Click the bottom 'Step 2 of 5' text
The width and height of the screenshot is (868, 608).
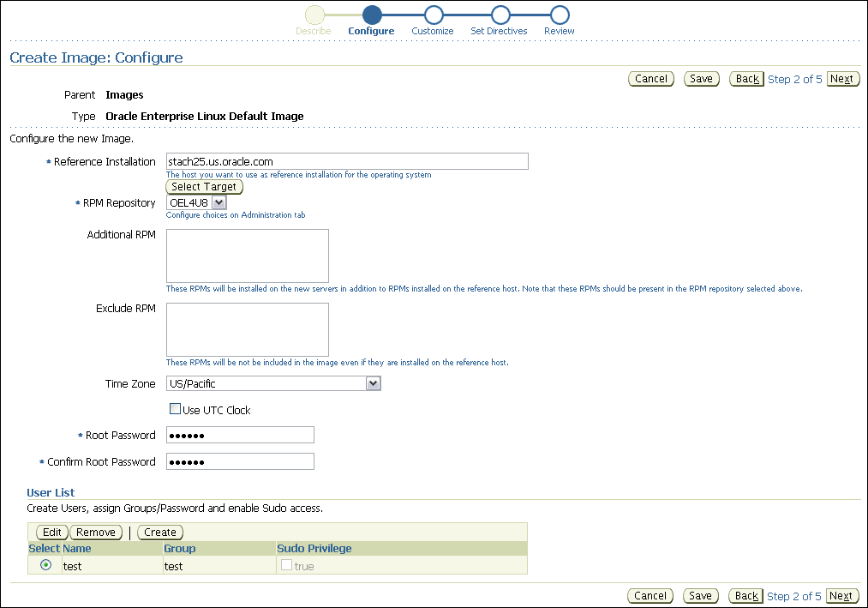pyautogui.click(x=793, y=596)
